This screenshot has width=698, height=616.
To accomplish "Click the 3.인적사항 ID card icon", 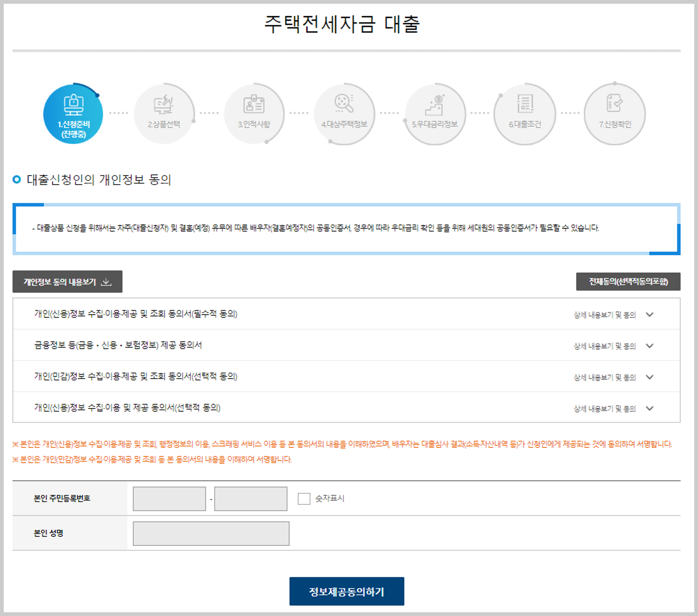I will click(x=254, y=104).
